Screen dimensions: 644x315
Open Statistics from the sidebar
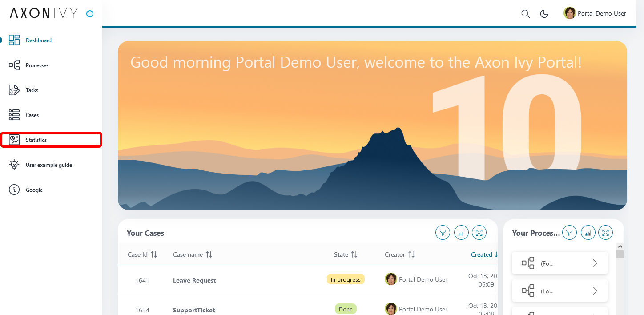pos(51,140)
